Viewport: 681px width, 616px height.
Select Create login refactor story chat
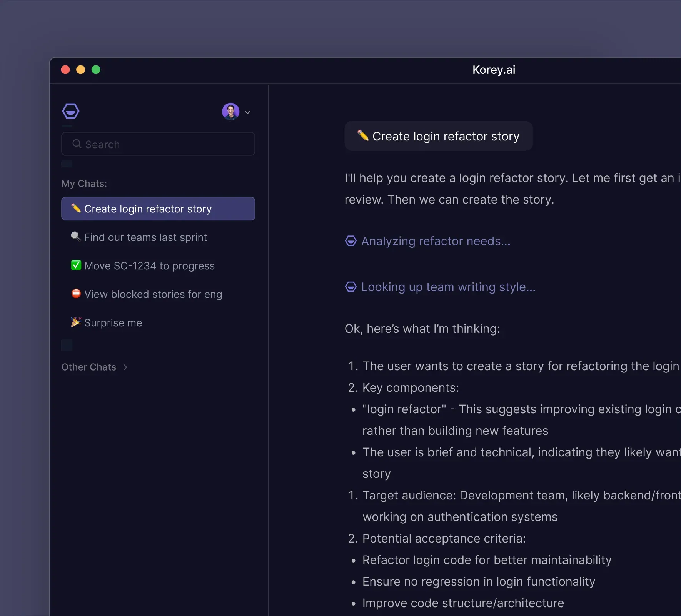pos(158,209)
